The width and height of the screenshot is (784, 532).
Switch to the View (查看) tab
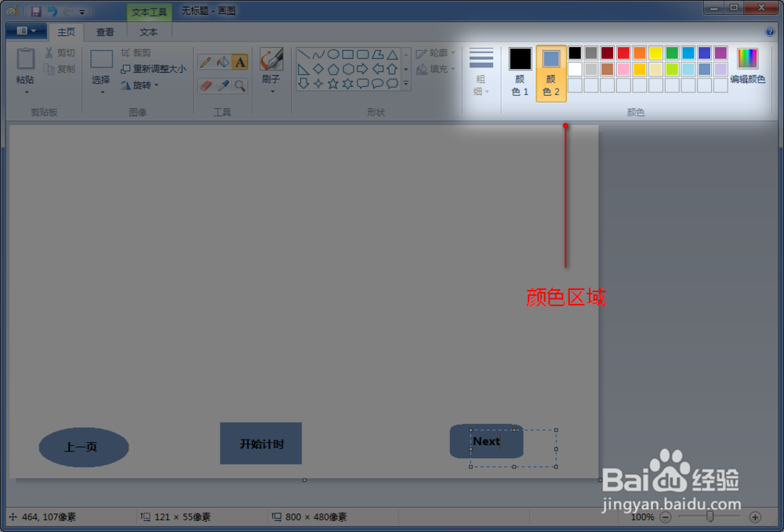pyautogui.click(x=105, y=32)
